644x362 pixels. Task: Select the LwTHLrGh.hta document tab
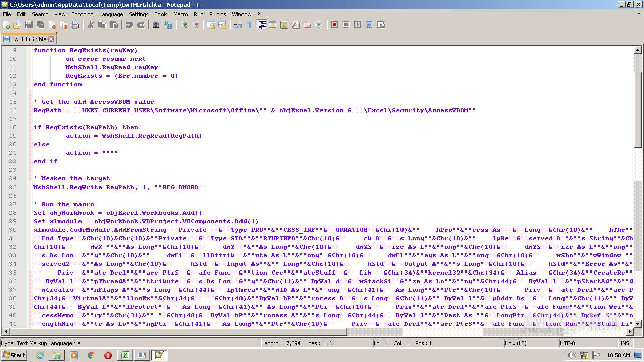pyautogui.click(x=28, y=39)
